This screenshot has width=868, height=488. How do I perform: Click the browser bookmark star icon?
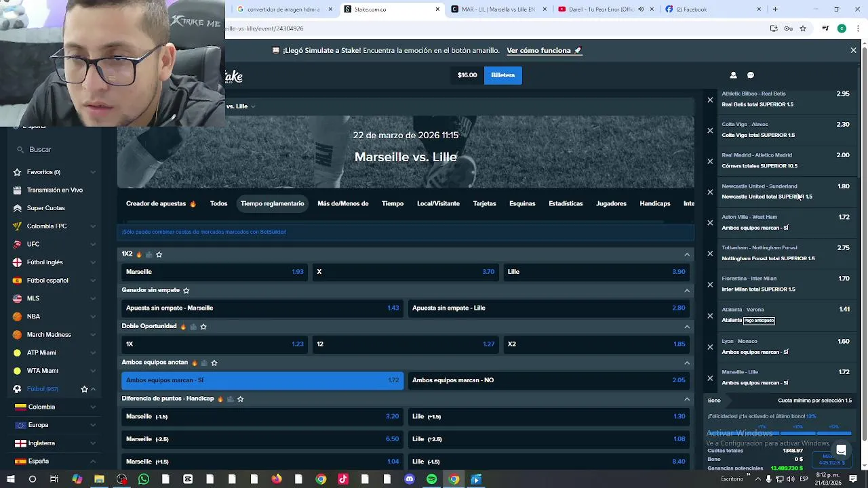(x=803, y=28)
